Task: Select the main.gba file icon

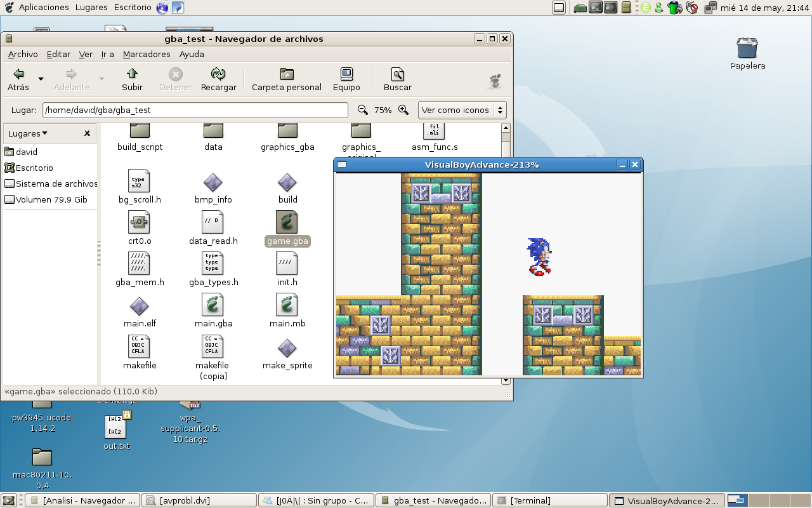Action: point(213,305)
